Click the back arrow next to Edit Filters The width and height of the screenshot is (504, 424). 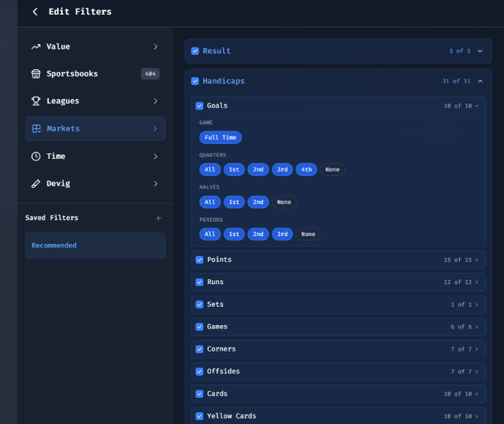pos(35,11)
